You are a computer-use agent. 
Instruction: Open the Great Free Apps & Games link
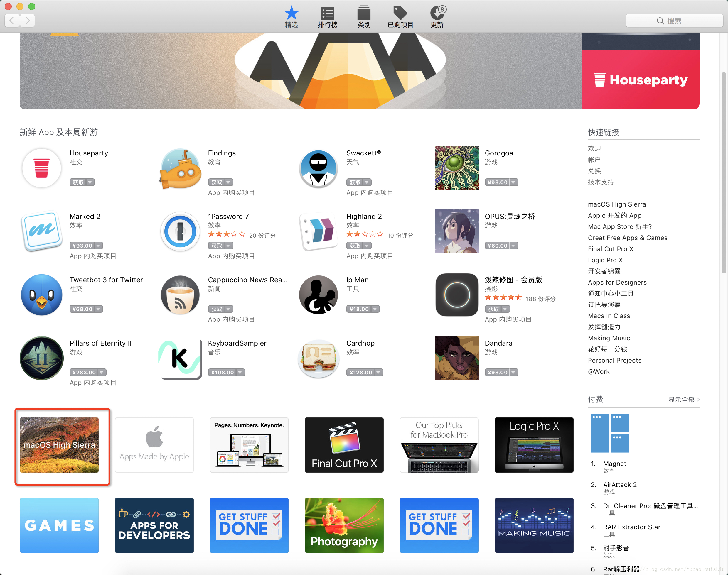pos(627,238)
